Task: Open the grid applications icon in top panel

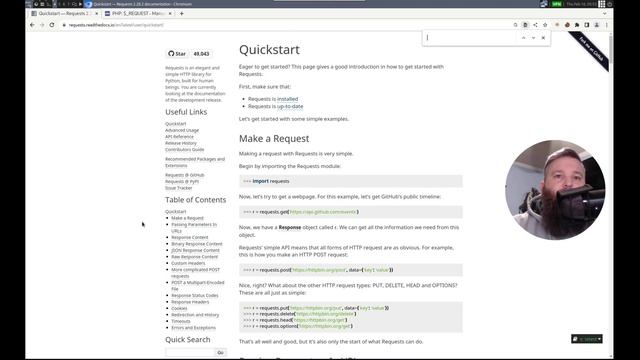Action: pyautogui.click(x=602, y=4)
